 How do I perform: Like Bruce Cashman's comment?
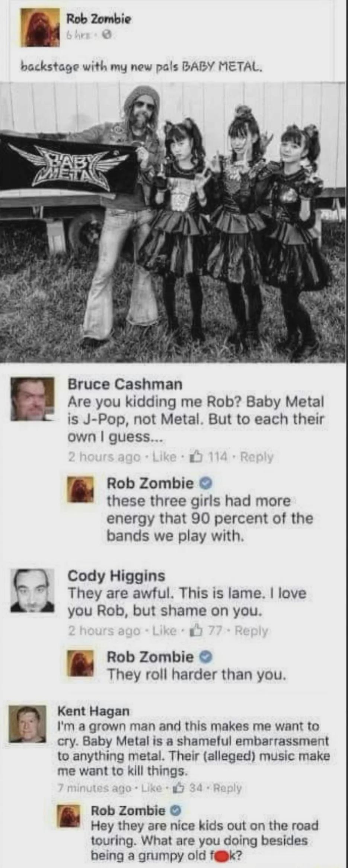click(164, 457)
